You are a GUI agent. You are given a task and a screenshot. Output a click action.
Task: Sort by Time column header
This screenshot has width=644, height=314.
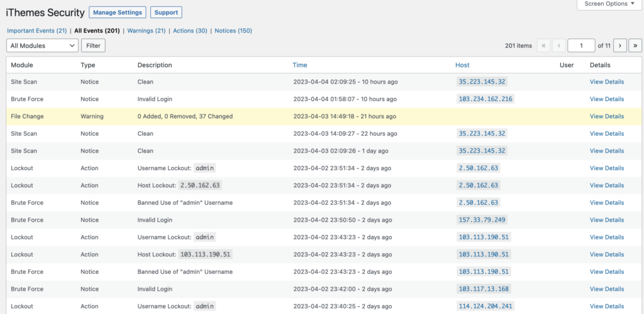tap(300, 65)
